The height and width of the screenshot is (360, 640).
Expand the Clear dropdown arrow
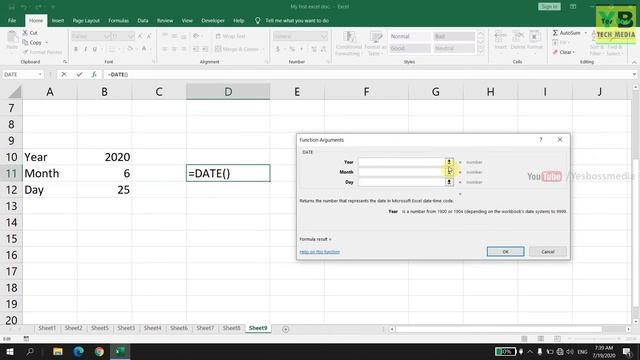[x=573, y=52]
